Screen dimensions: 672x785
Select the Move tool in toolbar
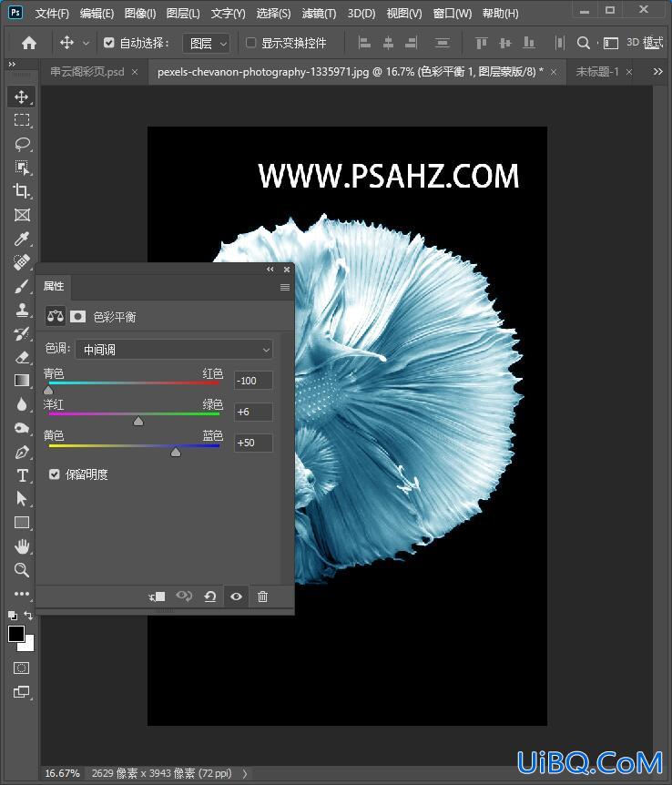click(x=21, y=97)
